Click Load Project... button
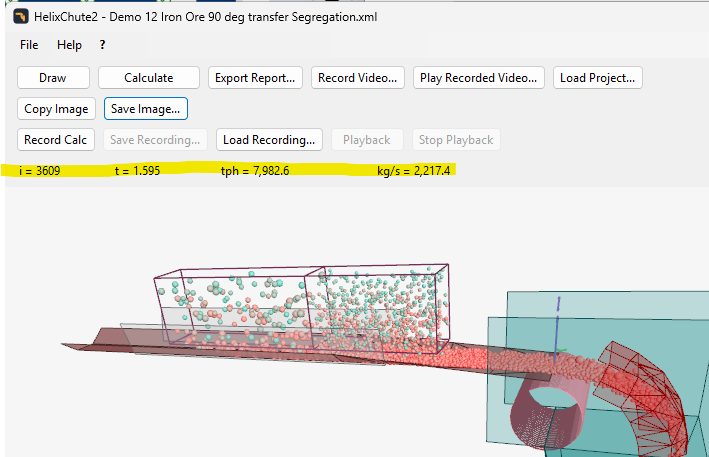The height and width of the screenshot is (457, 709). 597,78
